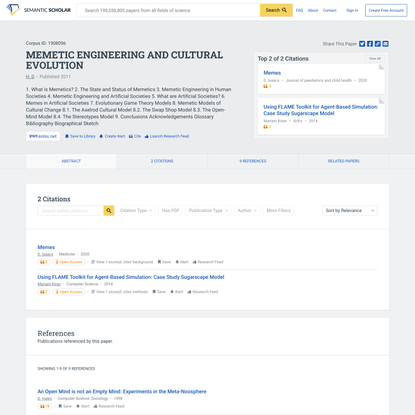Click the Create Free Account button
This screenshot has height=415, width=415.
386,10
